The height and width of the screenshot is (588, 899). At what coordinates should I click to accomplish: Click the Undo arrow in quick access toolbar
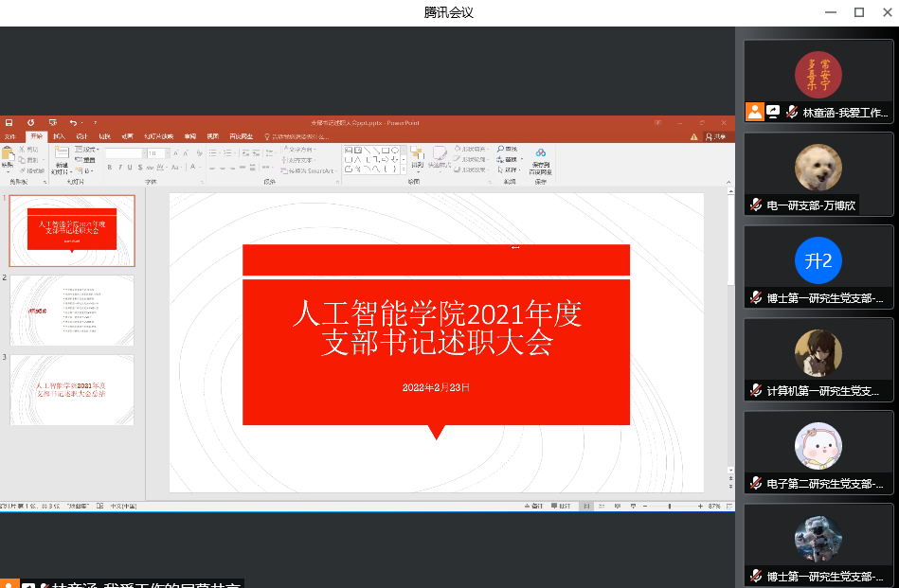coord(72,122)
